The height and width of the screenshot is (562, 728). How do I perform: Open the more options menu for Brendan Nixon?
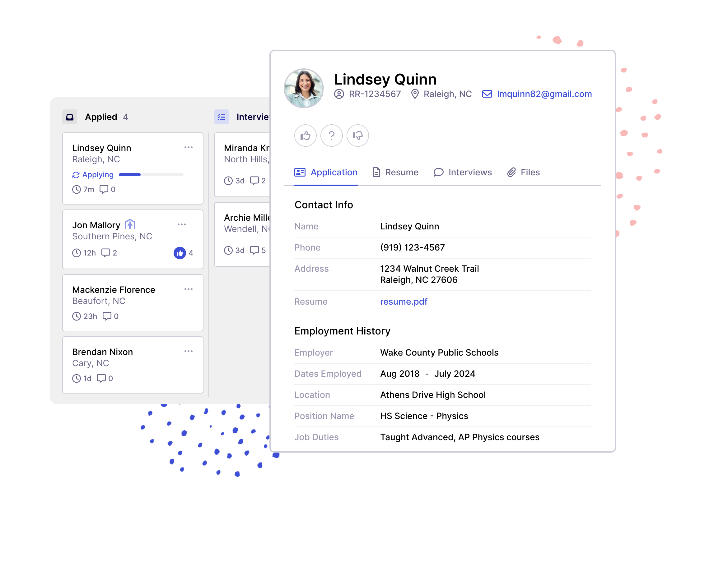coord(188,352)
